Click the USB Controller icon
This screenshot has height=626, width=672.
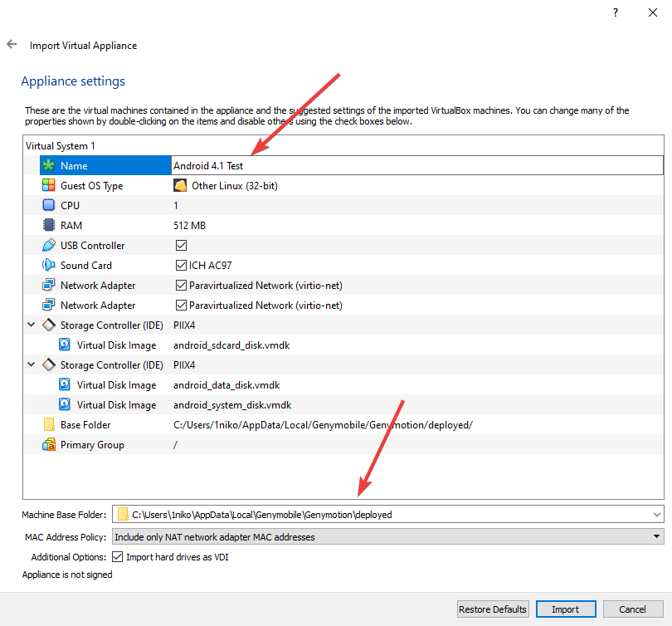[x=49, y=245]
